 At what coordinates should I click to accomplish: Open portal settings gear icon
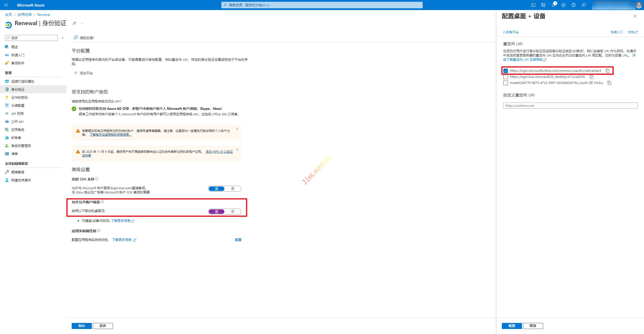pyautogui.click(x=563, y=5)
